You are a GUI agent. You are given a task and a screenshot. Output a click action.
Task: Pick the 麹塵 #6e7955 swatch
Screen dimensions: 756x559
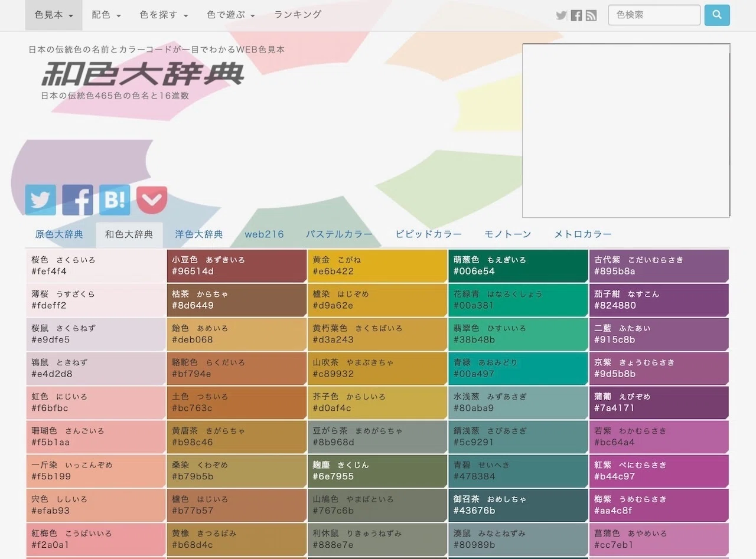[x=377, y=471]
